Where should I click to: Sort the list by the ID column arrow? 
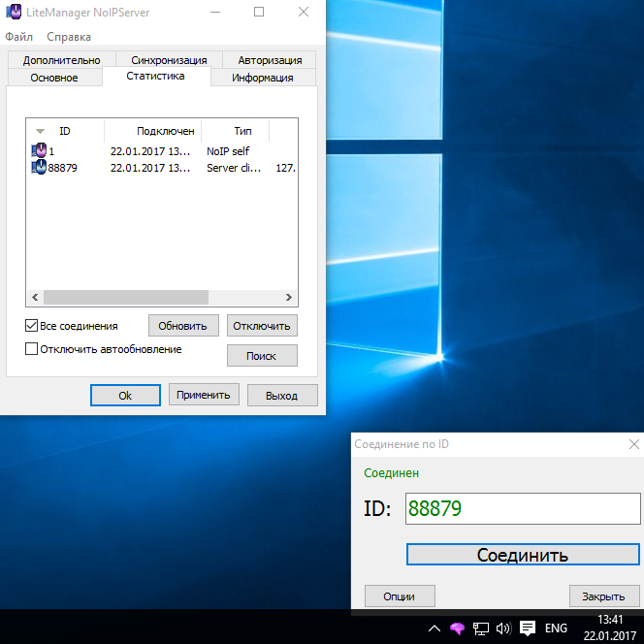40,132
